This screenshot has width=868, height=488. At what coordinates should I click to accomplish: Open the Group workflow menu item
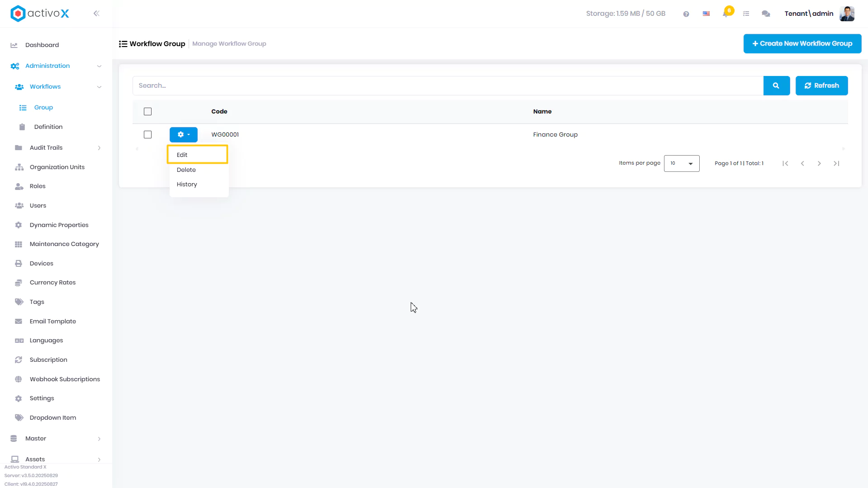pos(43,108)
